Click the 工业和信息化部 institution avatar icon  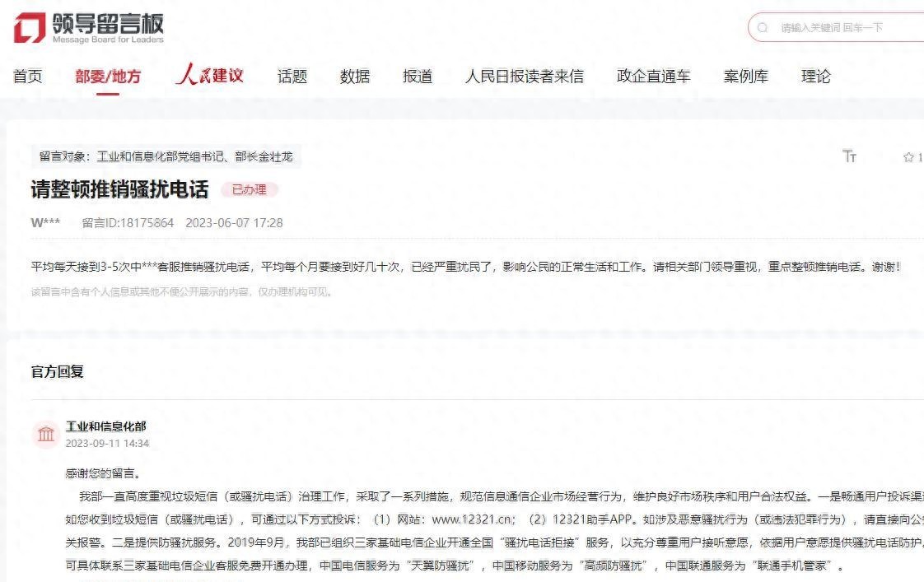(46, 435)
